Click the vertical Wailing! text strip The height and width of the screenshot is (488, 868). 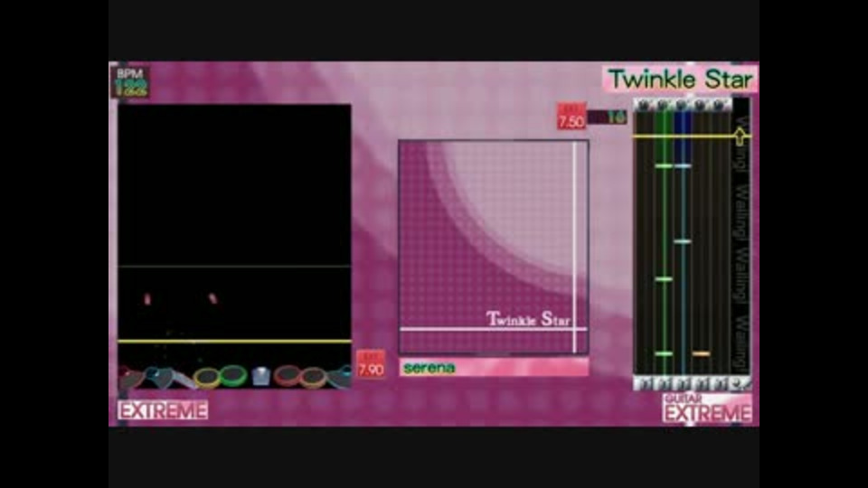[x=741, y=243]
